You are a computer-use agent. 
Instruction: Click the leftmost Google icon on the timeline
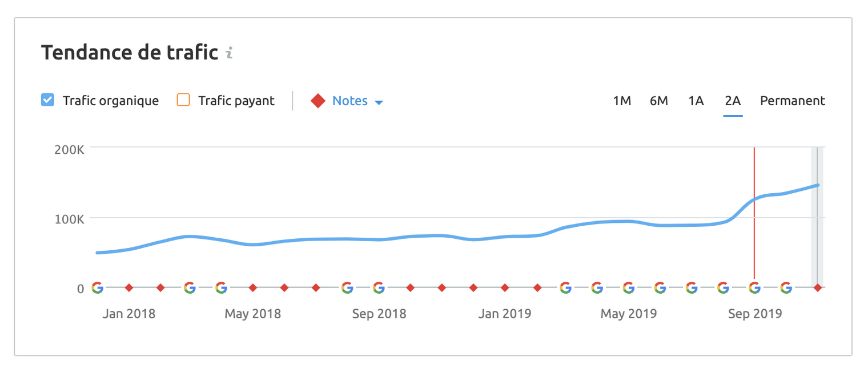click(x=98, y=287)
